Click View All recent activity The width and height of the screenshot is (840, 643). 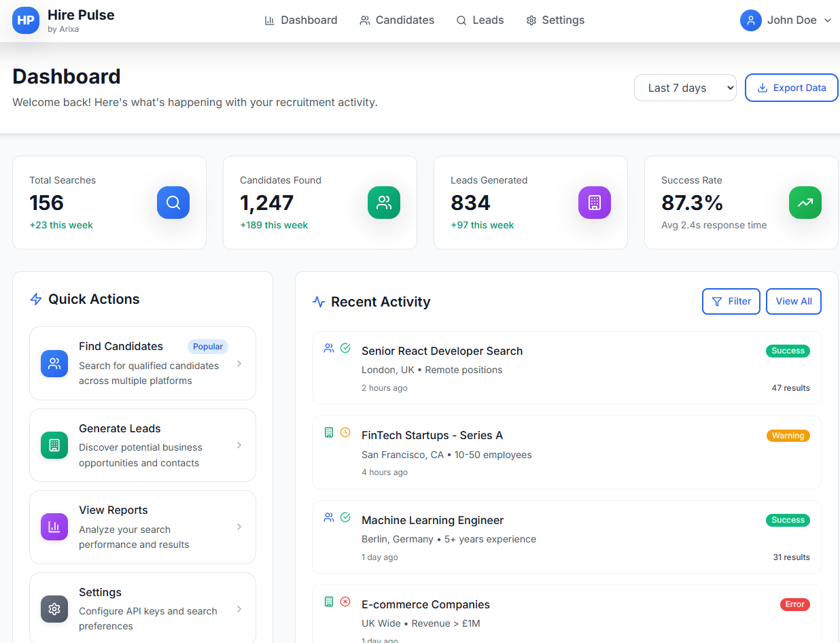point(793,301)
